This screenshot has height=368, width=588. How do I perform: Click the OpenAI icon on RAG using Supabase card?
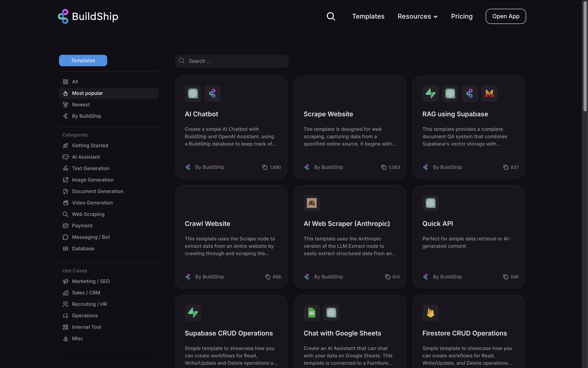[x=450, y=93]
